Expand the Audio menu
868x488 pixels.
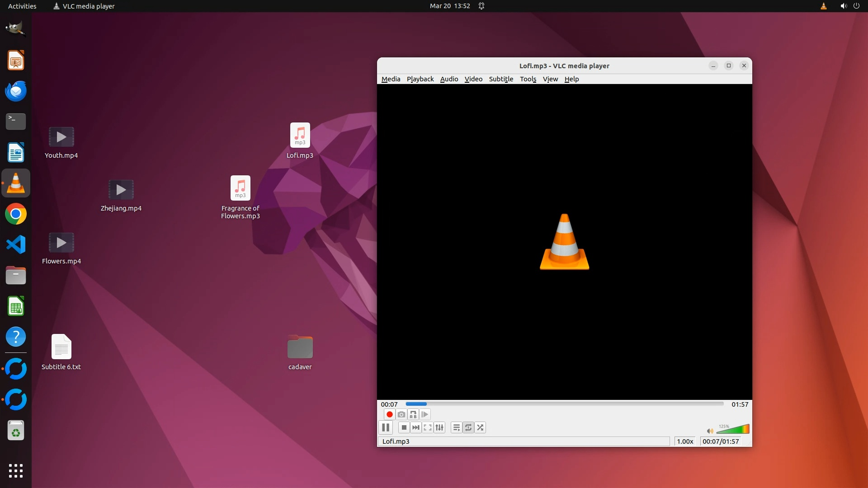pyautogui.click(x=449, y=79)
